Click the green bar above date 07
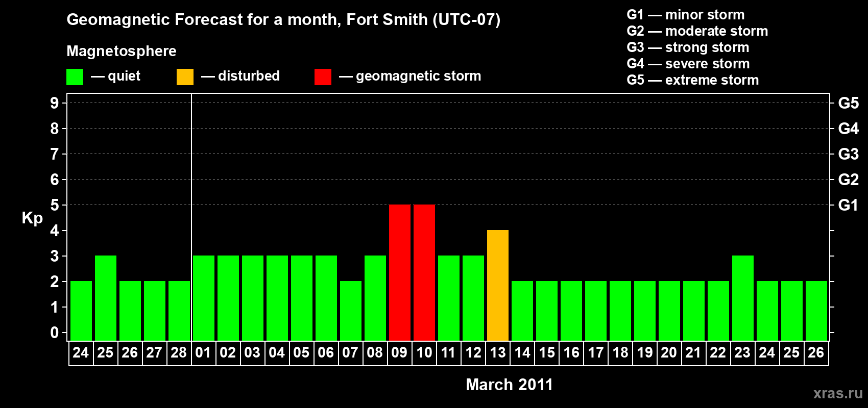The height and width of the screenshot is (408, 868). click(351, 311)
